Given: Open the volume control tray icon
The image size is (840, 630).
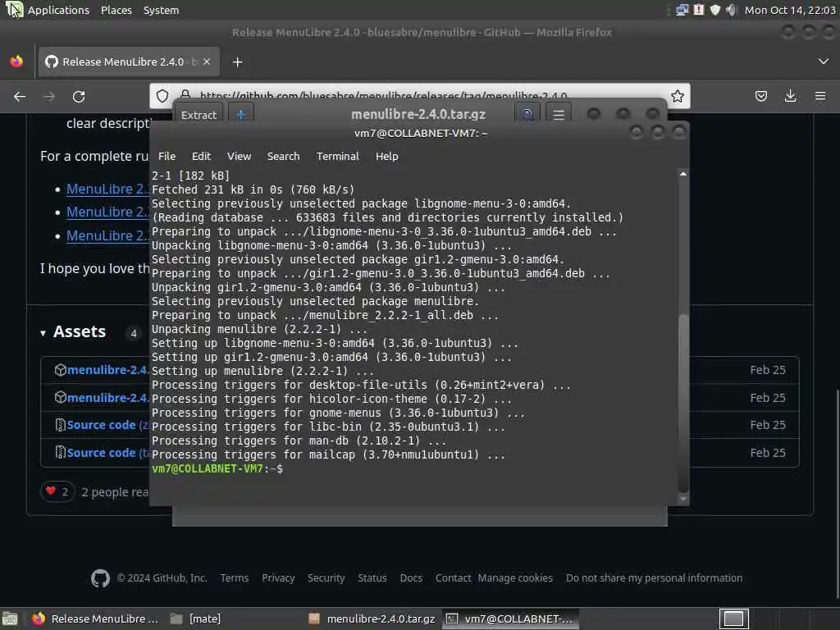Looking at the screenshot, I should [731, 10].
